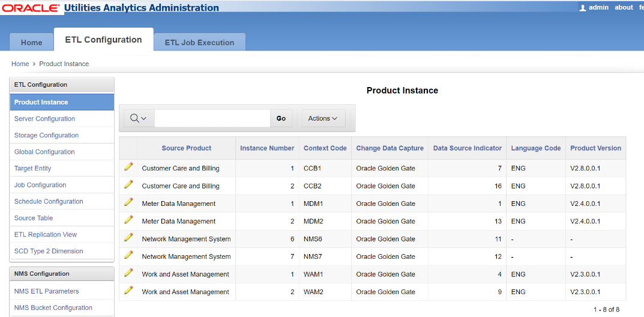Screen dimensions: 644x317
Task: Select the ETL Configuration tab
Action: [x=103, y=40]
